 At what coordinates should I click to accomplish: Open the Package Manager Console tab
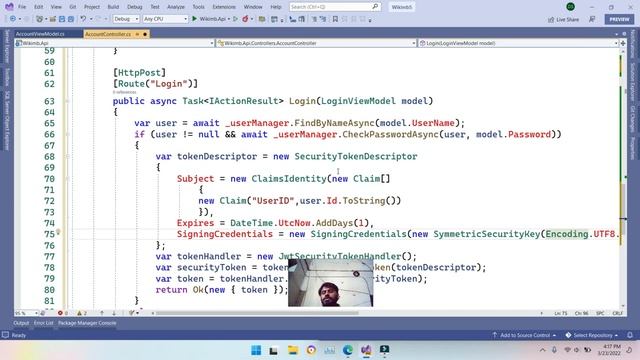click(87, 323)
